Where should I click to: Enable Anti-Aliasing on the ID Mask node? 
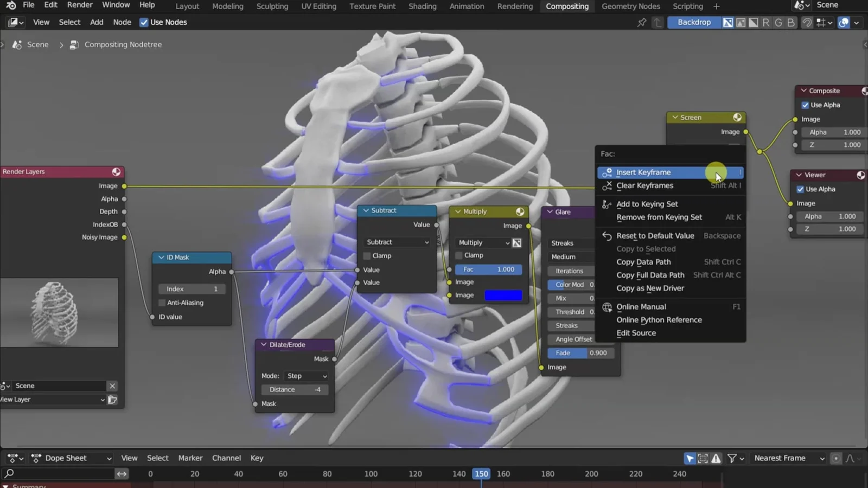click(162, 303)
